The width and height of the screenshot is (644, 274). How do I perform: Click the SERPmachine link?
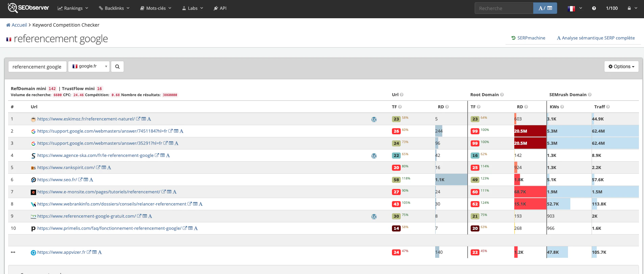(528, 38)
